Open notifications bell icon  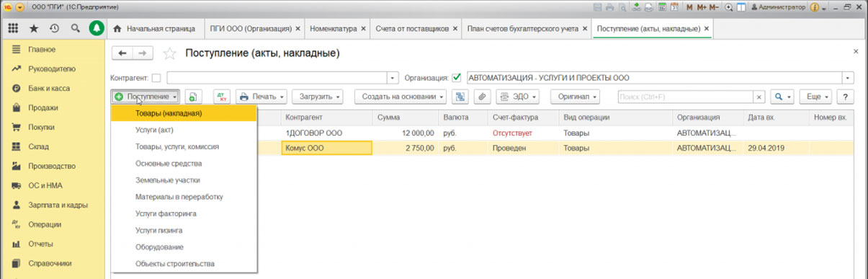click(x=97, y=29)
